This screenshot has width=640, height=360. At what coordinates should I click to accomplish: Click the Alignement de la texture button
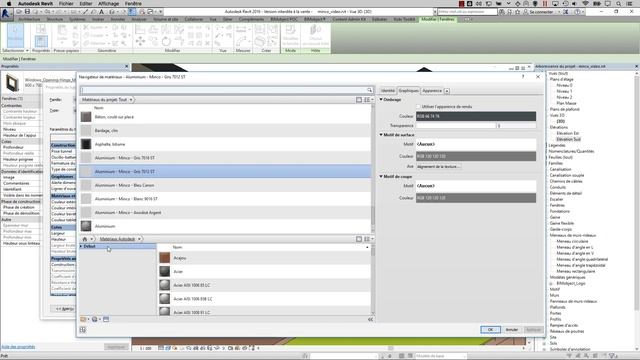(x=438, y=167)
